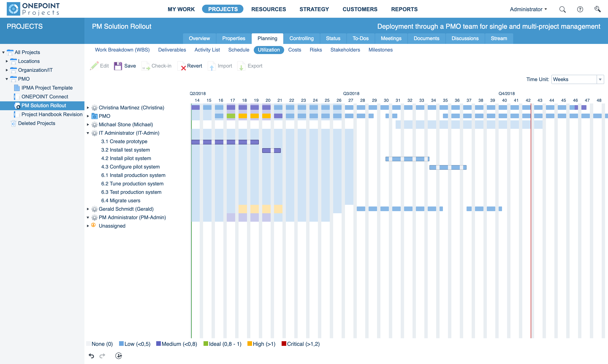The image size is (608, 364).
Task: Collapse PM Administrator resource row
Action: 88,217
